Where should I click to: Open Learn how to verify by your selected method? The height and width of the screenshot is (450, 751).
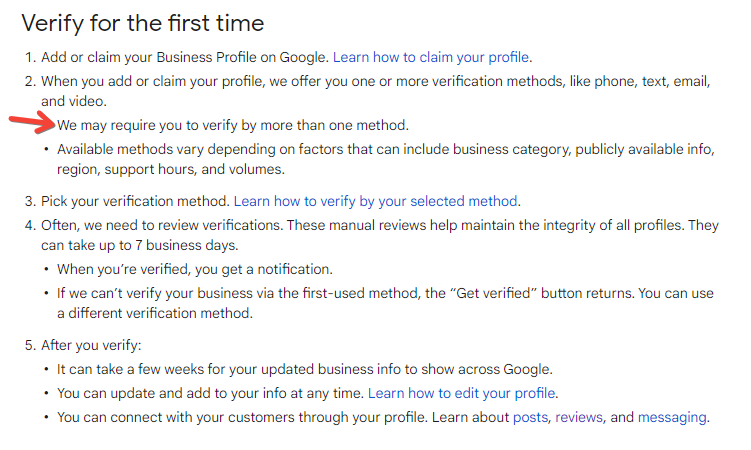click(376, 201)
